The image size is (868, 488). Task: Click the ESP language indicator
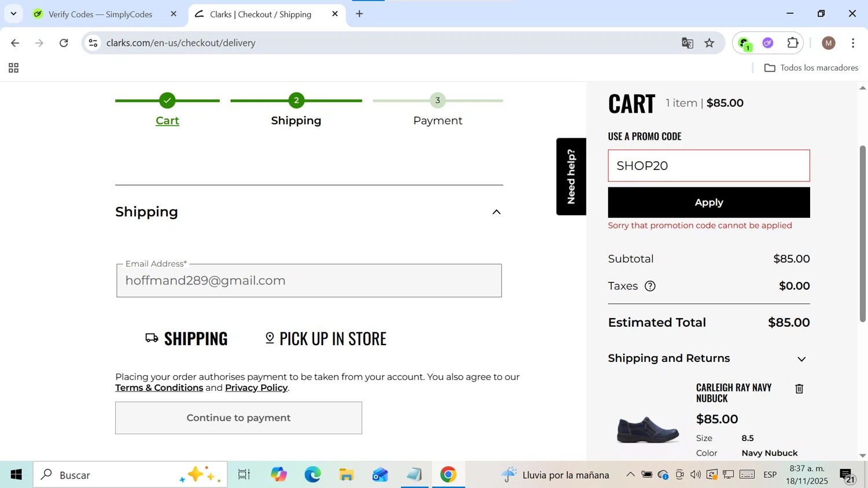point(770,475)
